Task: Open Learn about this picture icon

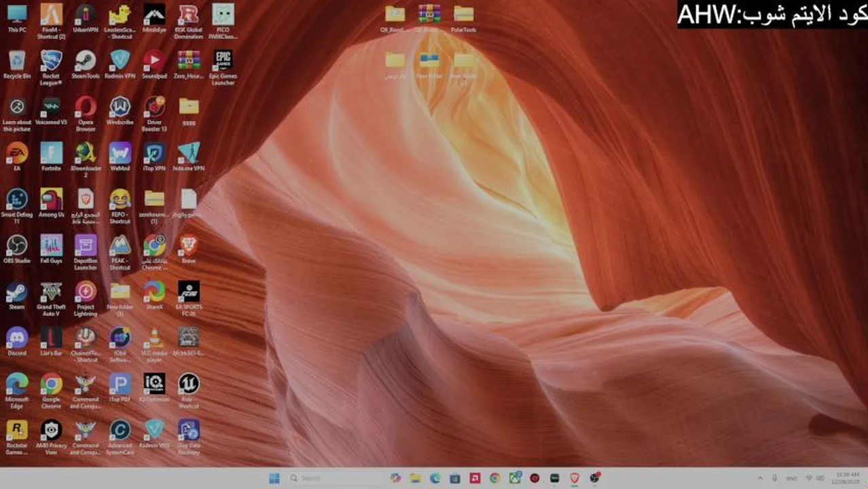Action: [17, 113]
